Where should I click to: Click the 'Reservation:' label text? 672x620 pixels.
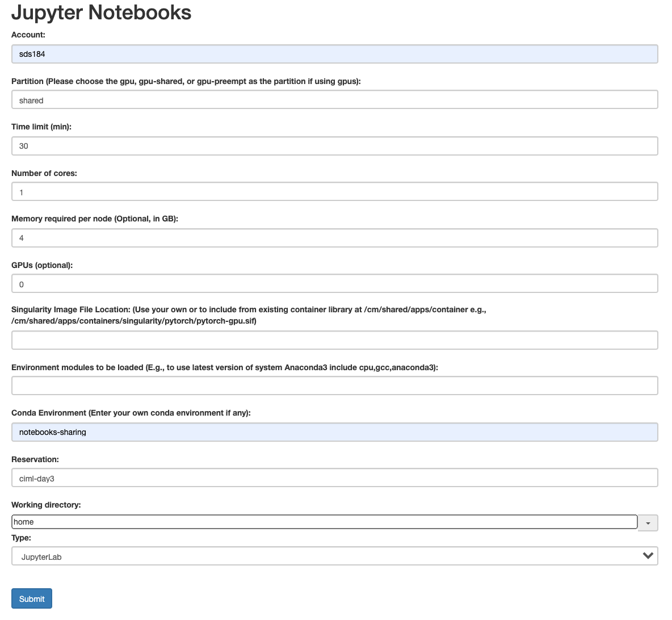(x=35, y=459)
